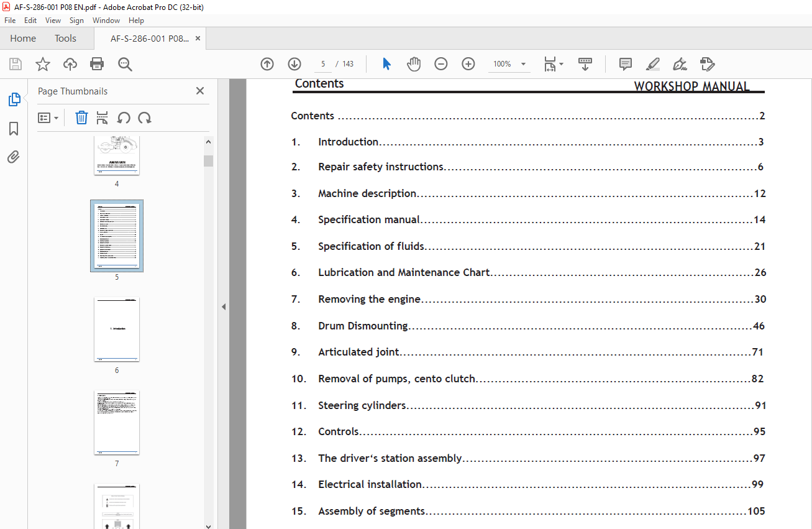Open the Attachments paperclip icon
Viewport: 812px width, 529px height.
click(14, 157)
